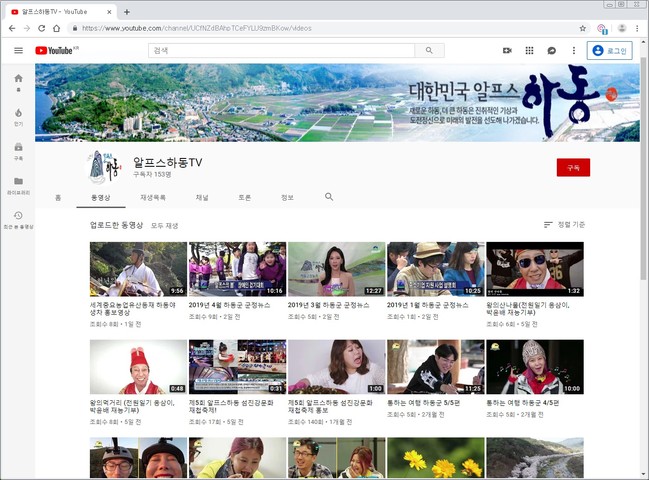
Task: Open the YouTube hamburger guide menu
Action: 18,50
